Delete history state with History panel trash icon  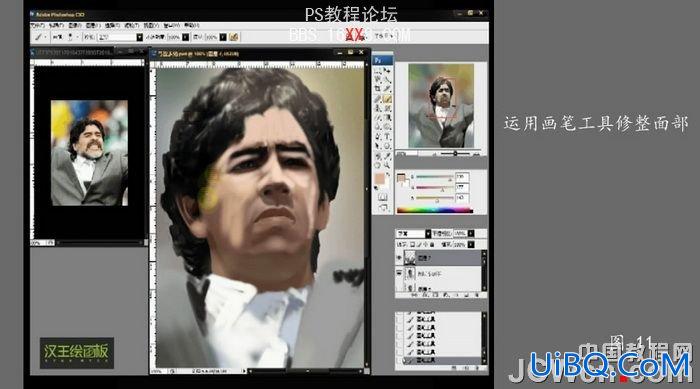477,368
